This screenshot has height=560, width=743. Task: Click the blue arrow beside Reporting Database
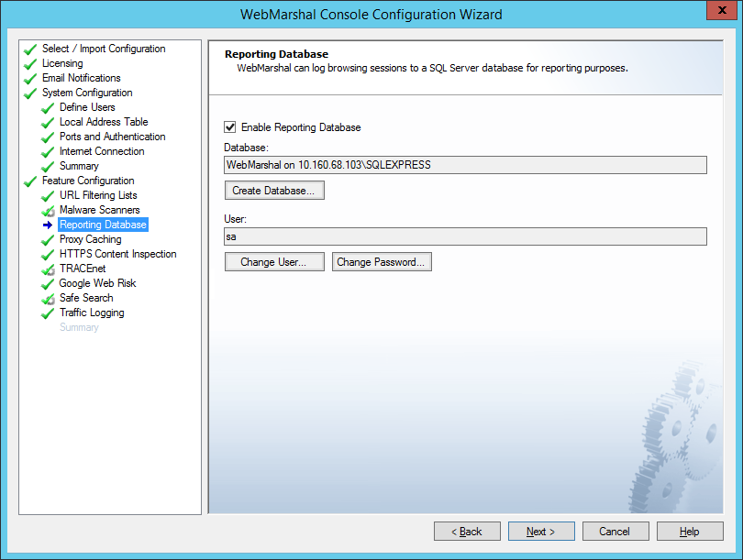point(48,225)
